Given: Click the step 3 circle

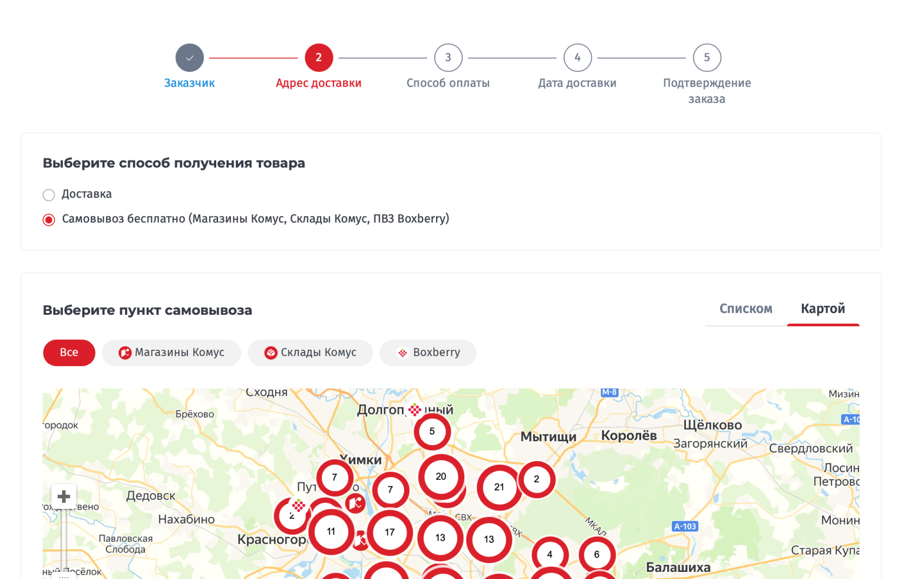Looking at the screenshot, I should tap(448, 58).
